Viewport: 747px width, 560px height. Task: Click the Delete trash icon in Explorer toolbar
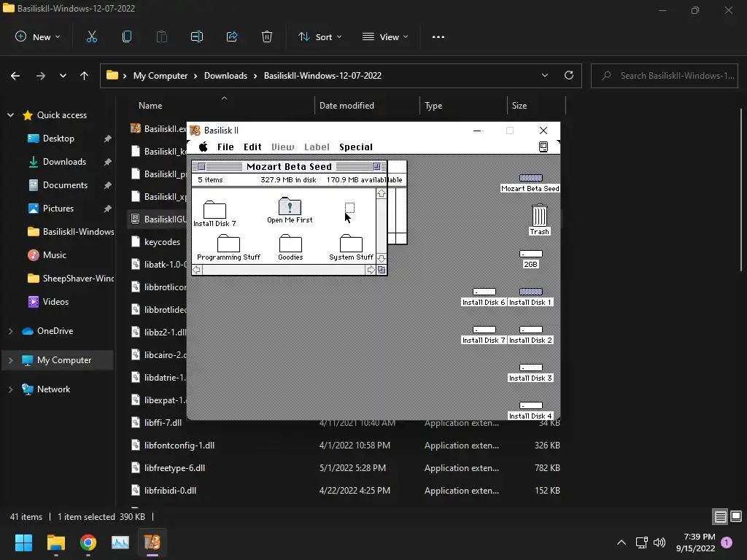(267, 36)
